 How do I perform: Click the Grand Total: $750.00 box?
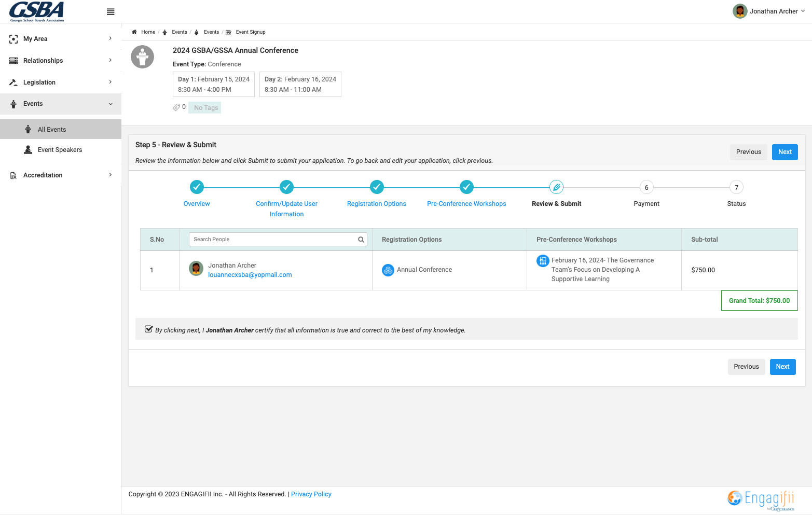pos(759,301)
